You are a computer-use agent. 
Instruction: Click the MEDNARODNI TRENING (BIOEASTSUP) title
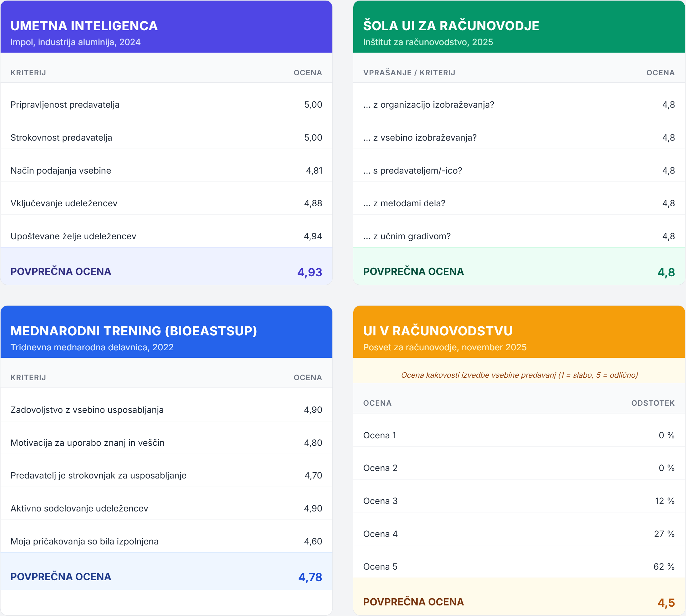coord(134,331)
